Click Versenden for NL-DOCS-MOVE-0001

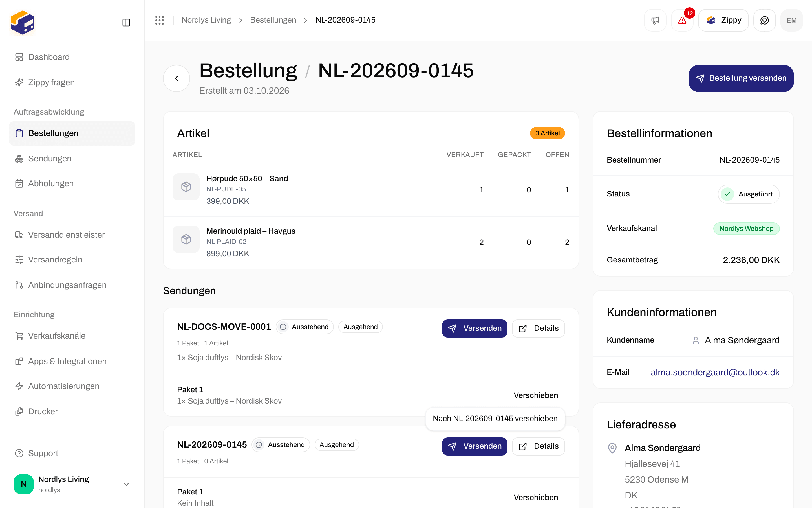(475, 328)
